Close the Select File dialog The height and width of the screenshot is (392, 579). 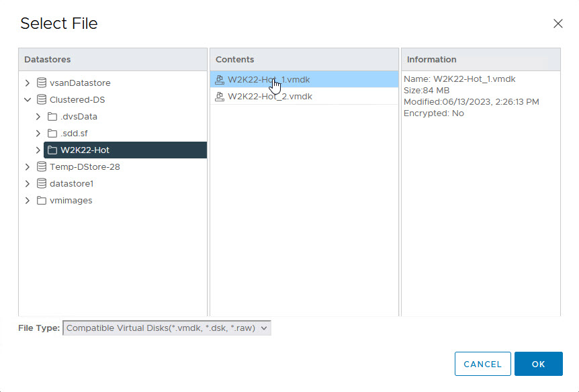pos(558,23)
